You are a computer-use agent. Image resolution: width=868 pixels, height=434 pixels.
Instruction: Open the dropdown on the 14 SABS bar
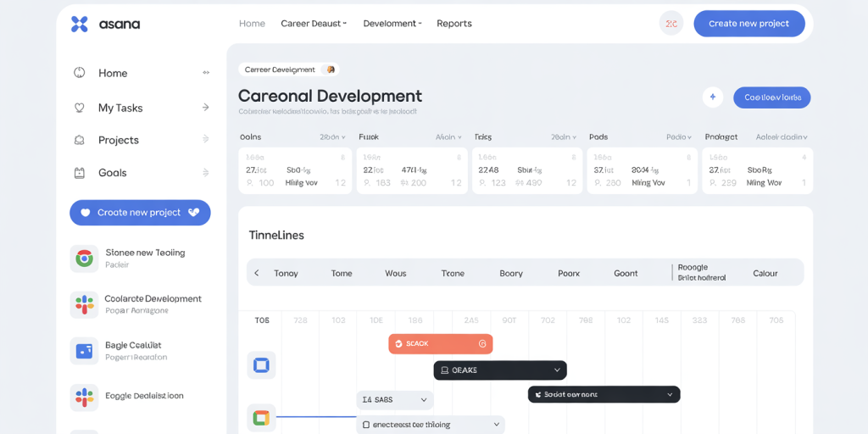(x=423, y=399)
